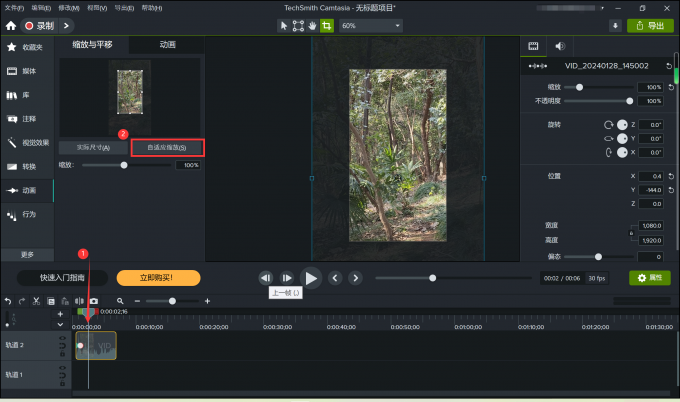680x402 pixels.
Task: Toggle magnetic snap icon on Track 1
Action: (x=62, y=375)
